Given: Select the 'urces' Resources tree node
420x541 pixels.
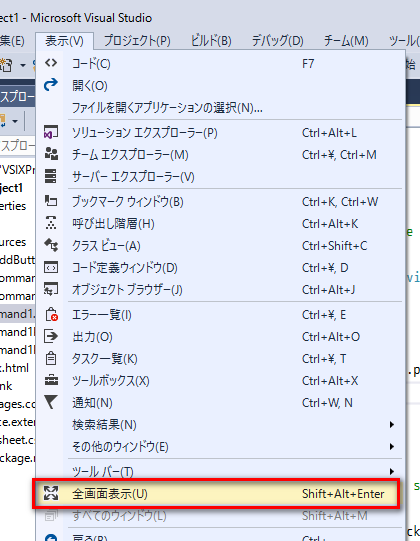Looking at the screenshot, I should [13, 242].
